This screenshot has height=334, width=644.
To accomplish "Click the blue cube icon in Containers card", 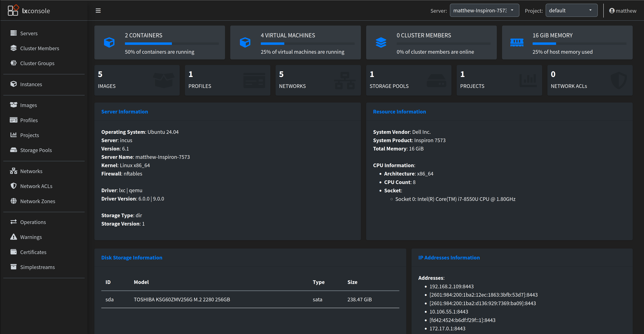I will tap(109, 43).
